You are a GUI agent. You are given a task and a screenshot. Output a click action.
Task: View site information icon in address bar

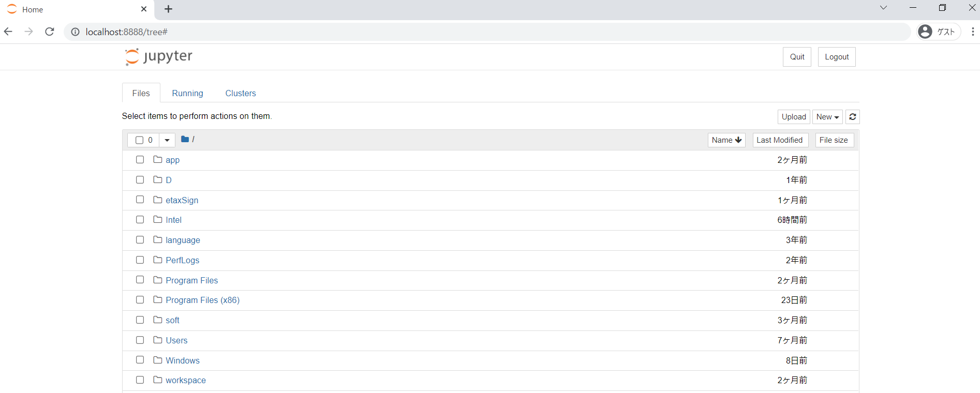coord(75,32)
